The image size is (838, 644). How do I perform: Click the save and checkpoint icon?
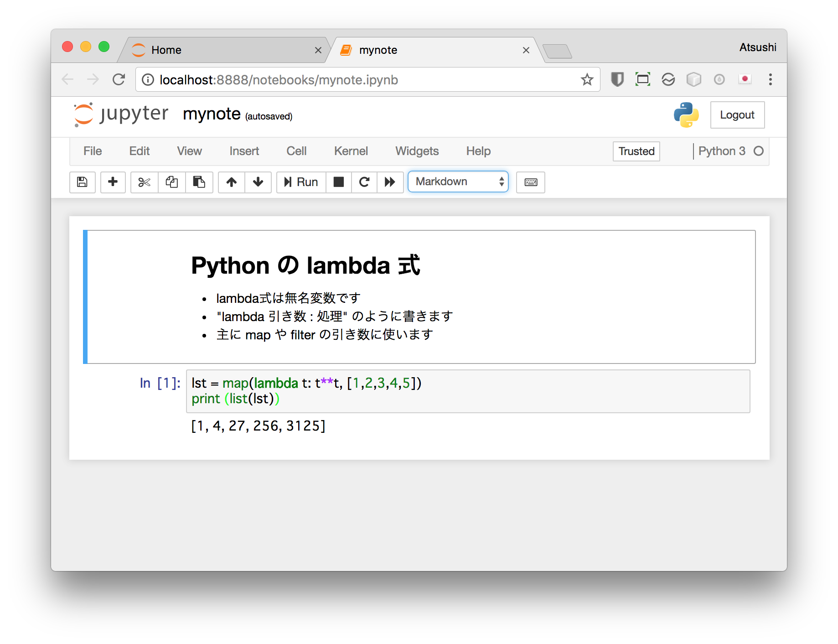(82, 182)
